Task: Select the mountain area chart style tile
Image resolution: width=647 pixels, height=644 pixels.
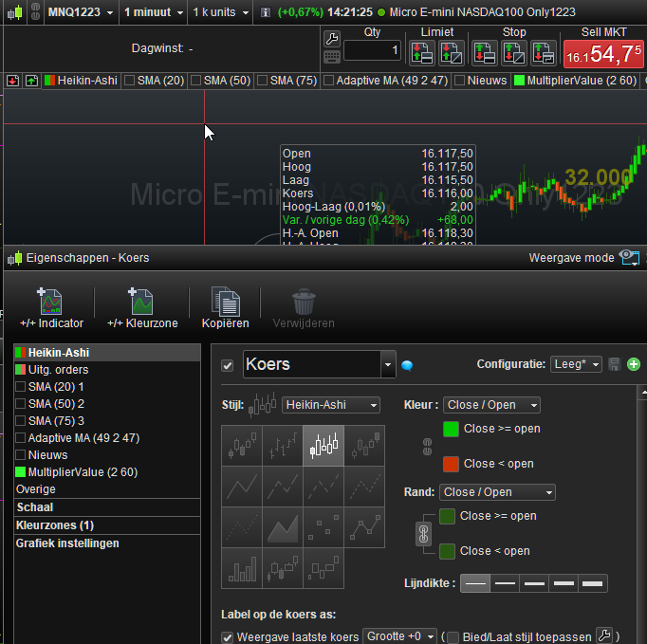Action: click(283, 527)
